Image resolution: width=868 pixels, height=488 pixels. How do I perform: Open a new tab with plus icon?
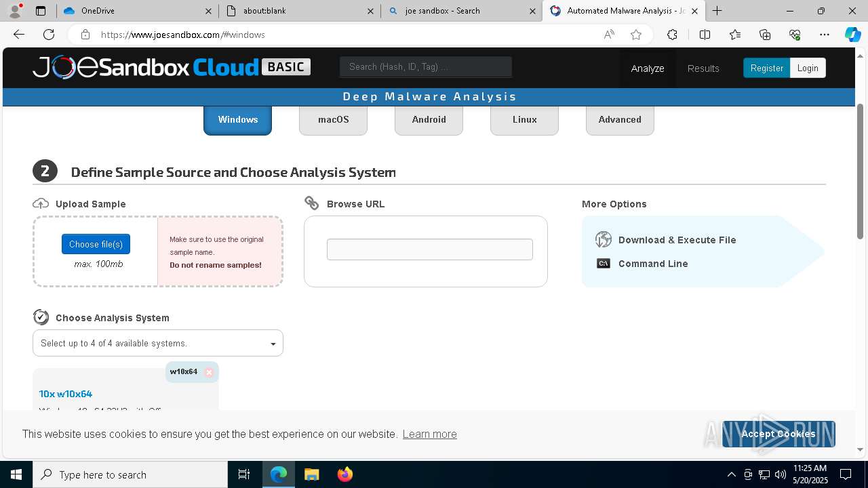point(717,11)
